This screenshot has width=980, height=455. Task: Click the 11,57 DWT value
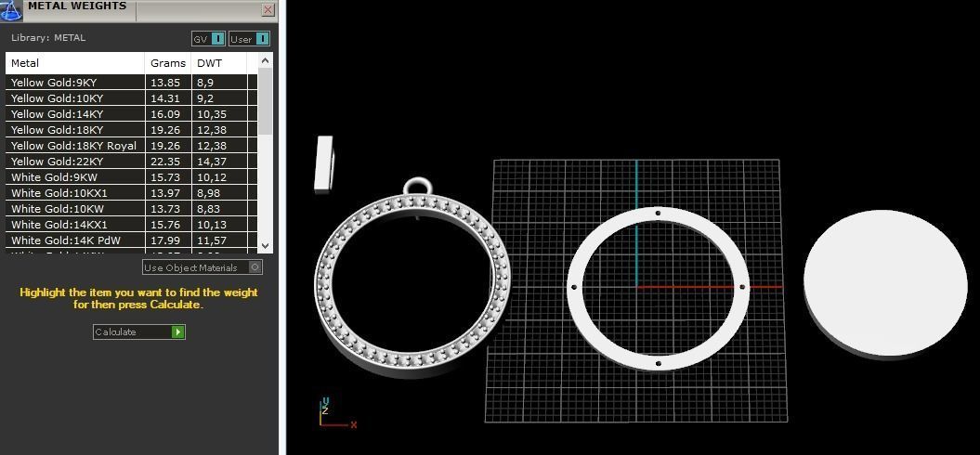tap(212, 240)
